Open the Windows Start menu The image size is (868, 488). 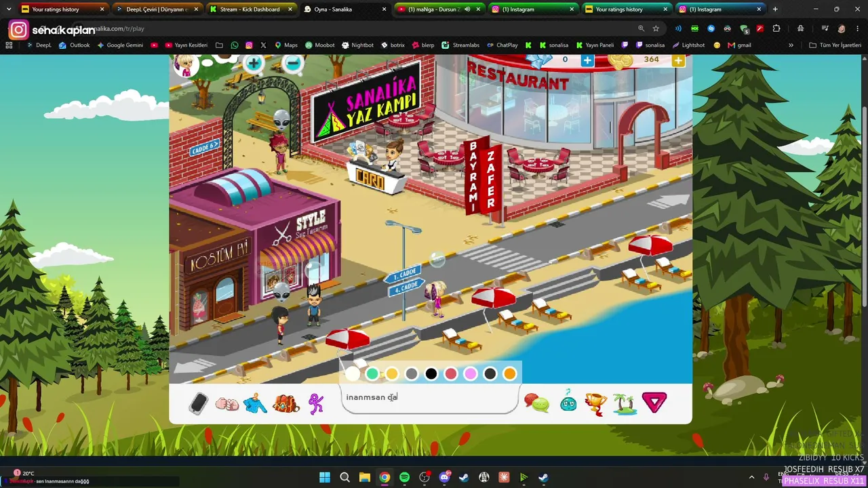325,477
